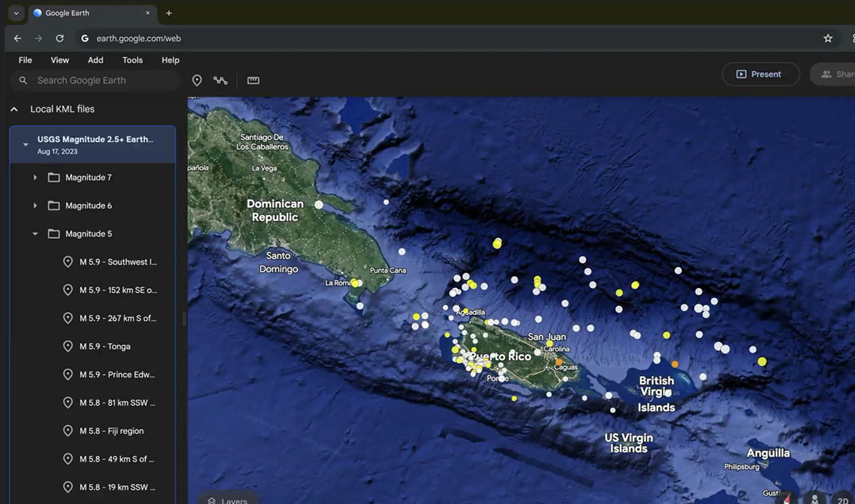
Task: Open the File menu
Action: pos(25,60)
